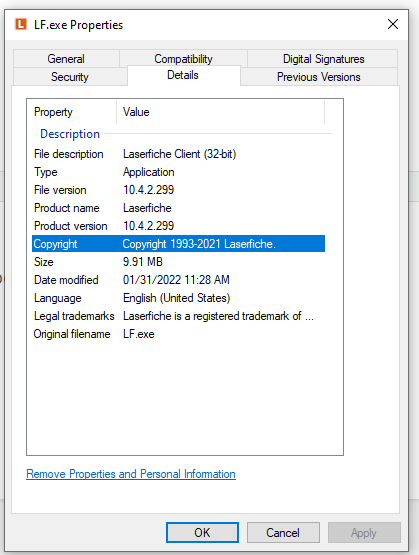This screenshot has height=555, width=419.
Task: Select File version value 10.4.2.299
Action: tap(148, 190)
